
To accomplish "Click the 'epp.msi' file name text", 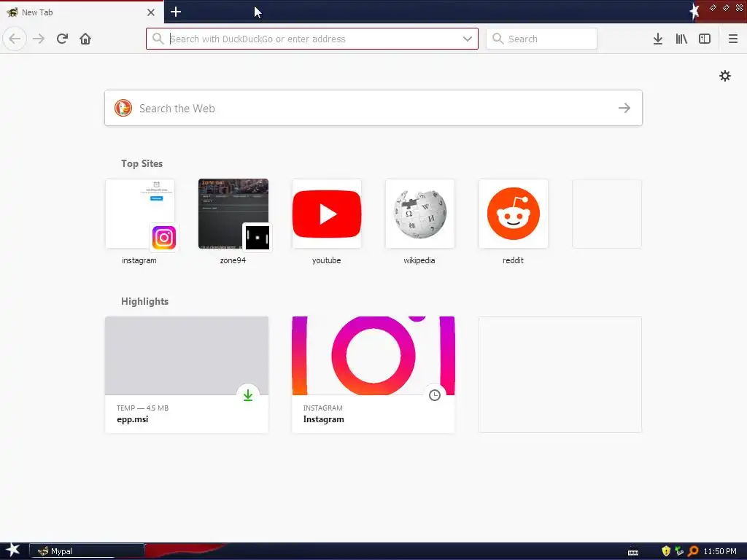I will [x=133, y=419].
